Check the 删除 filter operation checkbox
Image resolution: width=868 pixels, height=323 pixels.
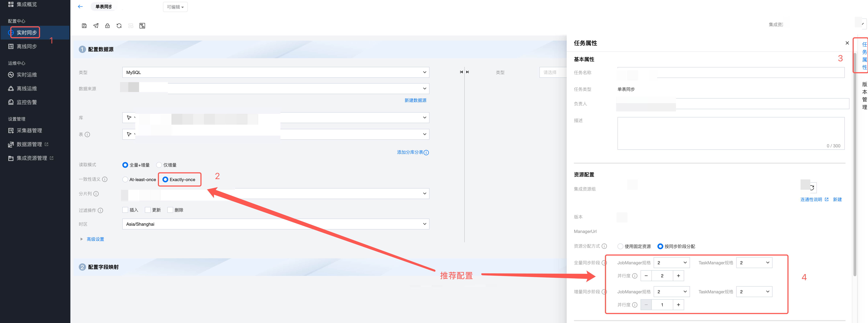170,210
